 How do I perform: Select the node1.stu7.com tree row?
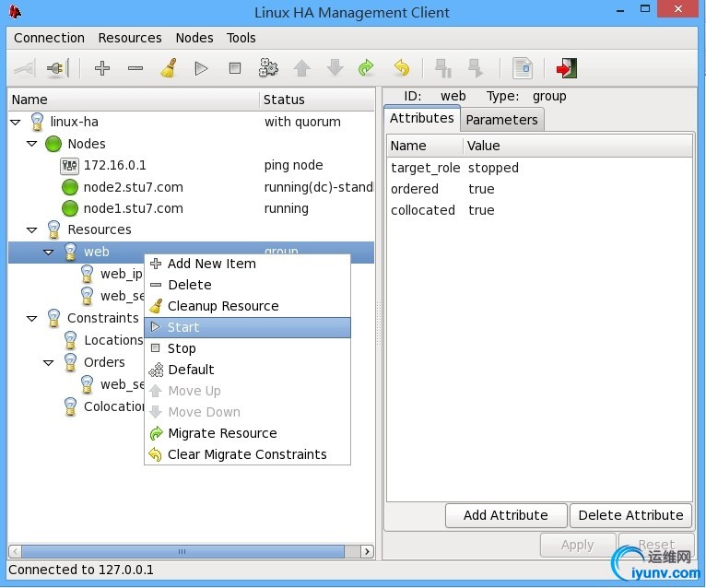[192, 208]
